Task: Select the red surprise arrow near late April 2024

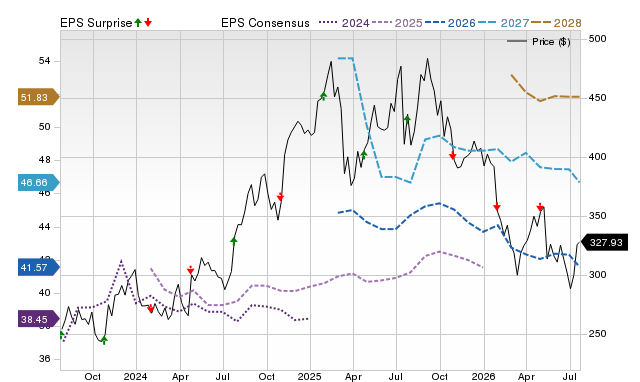Action: [x=190, y=270]
